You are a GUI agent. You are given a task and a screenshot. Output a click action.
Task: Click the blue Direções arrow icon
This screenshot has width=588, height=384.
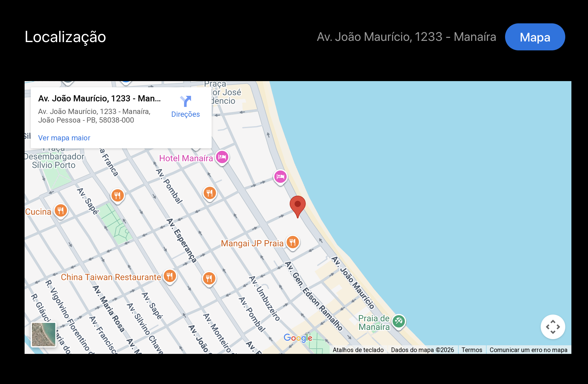[x=186, y=101]
